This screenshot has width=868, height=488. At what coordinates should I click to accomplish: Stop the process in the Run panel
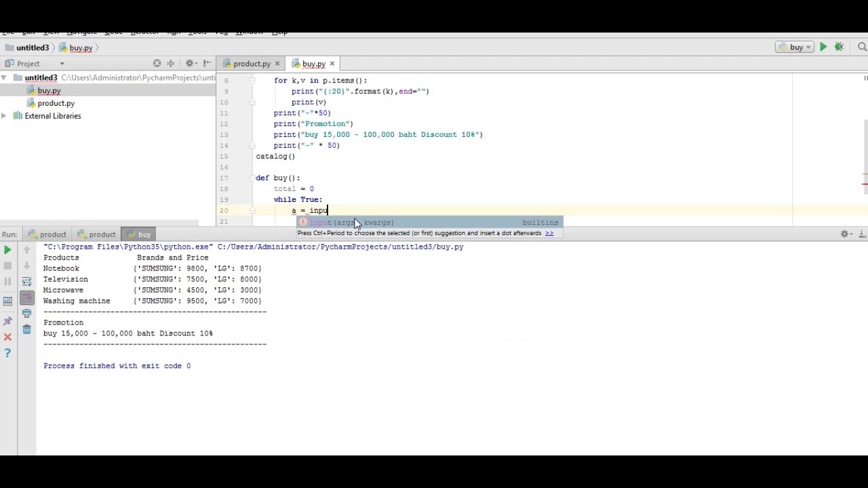pos(7,266)
